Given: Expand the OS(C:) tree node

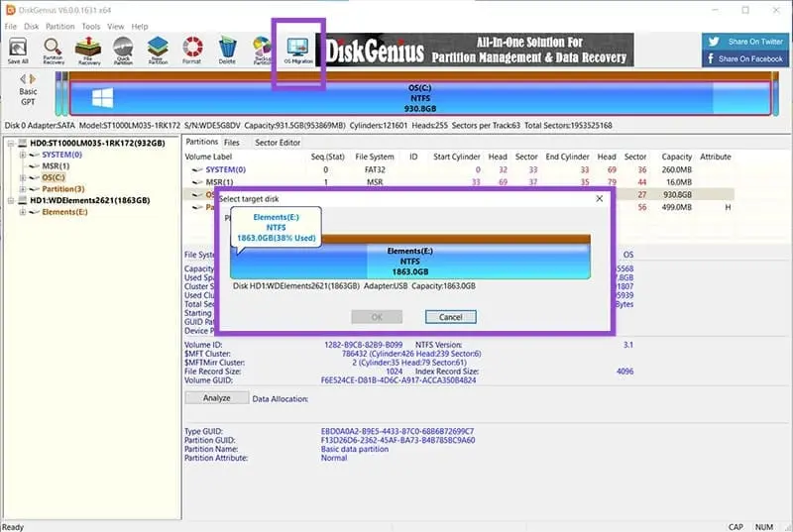Looking at the screenshot, I should tap(22, 178).
